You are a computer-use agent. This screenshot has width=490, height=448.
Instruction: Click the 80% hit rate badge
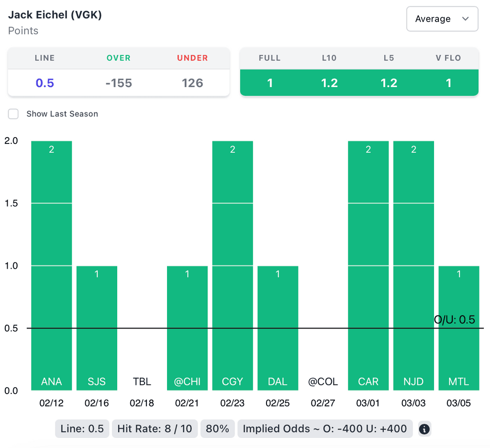coord(218,429)
